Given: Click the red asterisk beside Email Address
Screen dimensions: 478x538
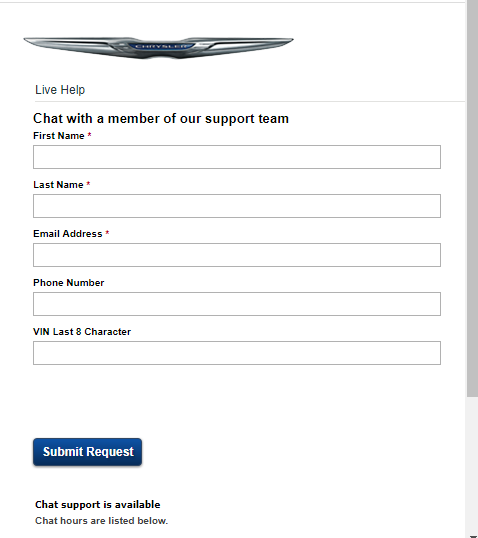Looking at the screenshot, I should (107, 233).
